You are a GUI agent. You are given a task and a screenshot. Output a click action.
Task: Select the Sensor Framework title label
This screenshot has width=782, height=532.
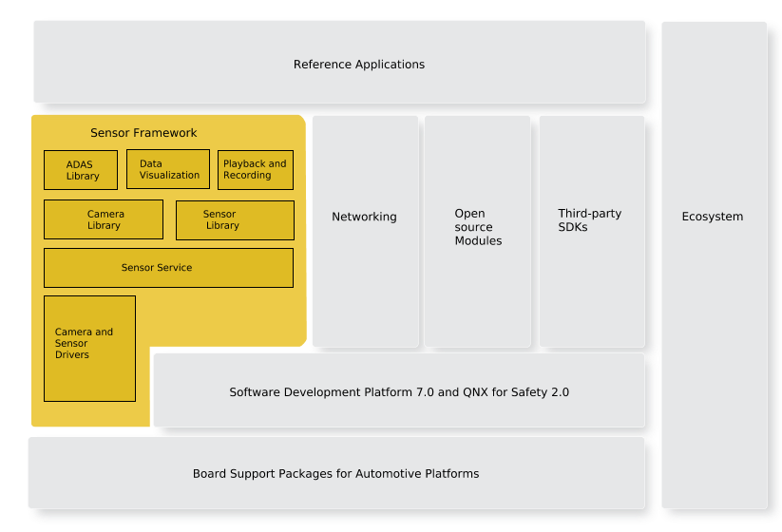tap(143, 133)
